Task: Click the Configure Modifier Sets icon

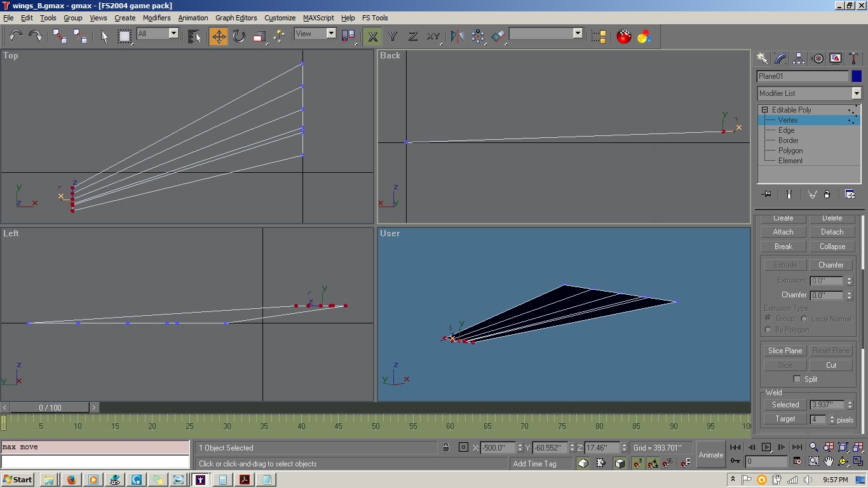Action: point(850,194)
